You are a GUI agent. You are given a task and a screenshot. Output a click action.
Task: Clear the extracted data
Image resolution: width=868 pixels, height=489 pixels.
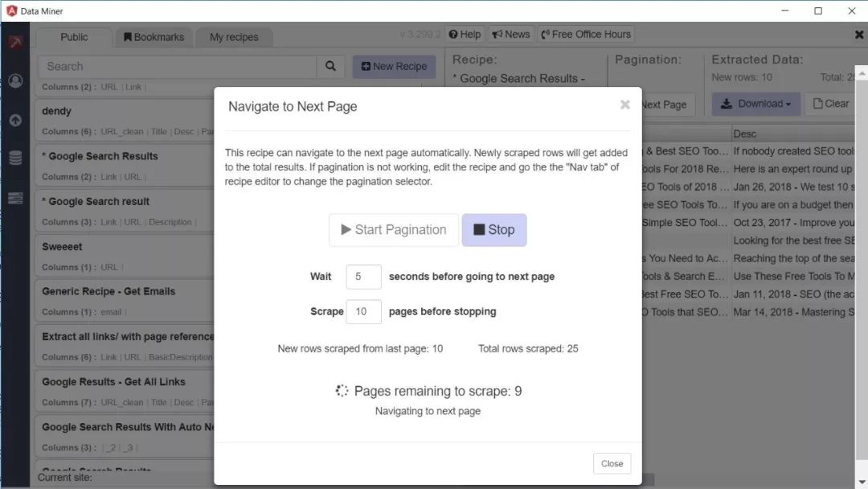830,104
